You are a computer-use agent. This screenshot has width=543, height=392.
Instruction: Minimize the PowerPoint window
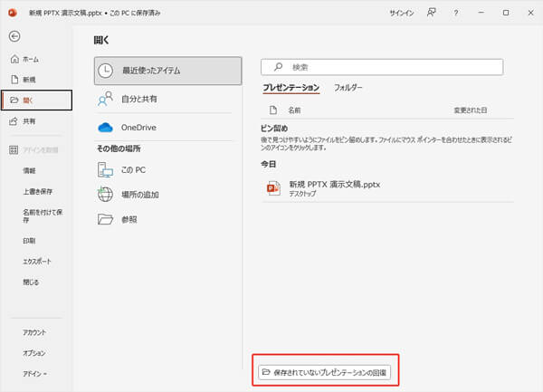pyautogui.click(x=481, y=13)
